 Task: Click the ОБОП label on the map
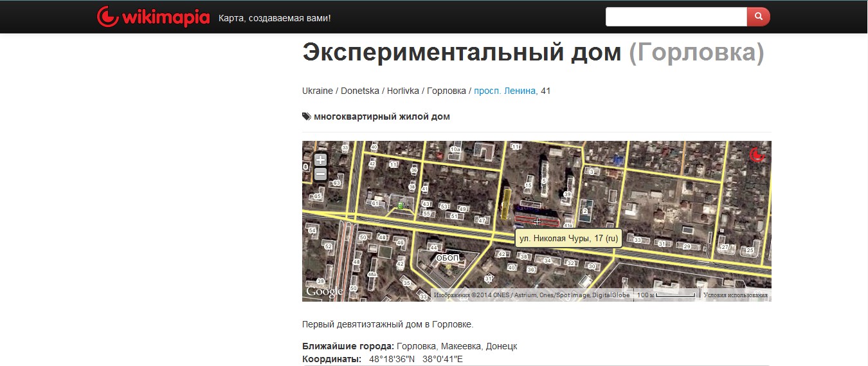pos(448,258)
